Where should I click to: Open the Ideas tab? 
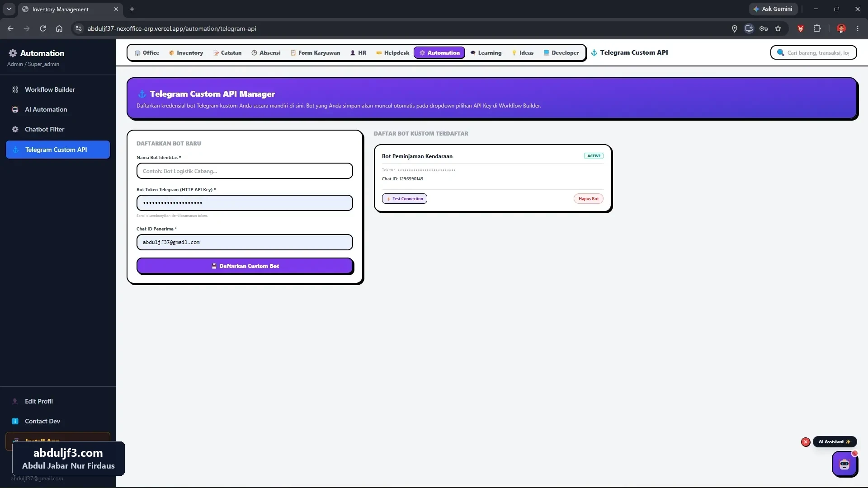[523, 53]
